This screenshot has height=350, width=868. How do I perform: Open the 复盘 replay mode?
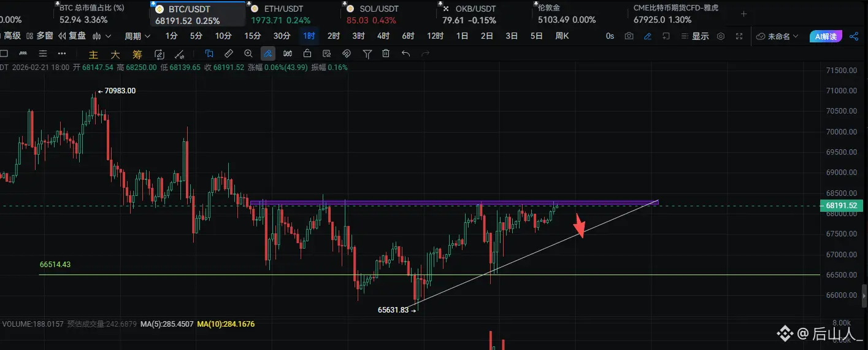[71, 36]
